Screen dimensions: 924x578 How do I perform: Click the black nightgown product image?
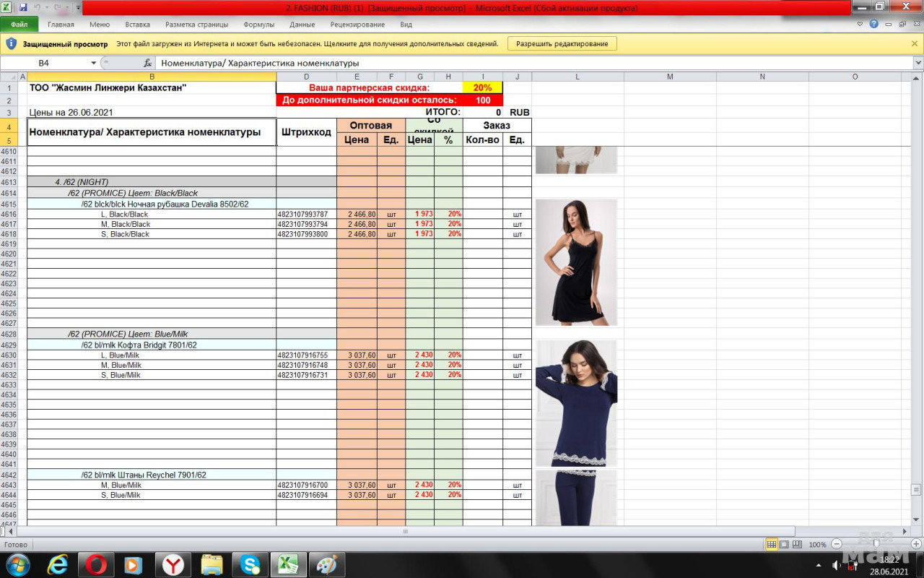point(576,262)
